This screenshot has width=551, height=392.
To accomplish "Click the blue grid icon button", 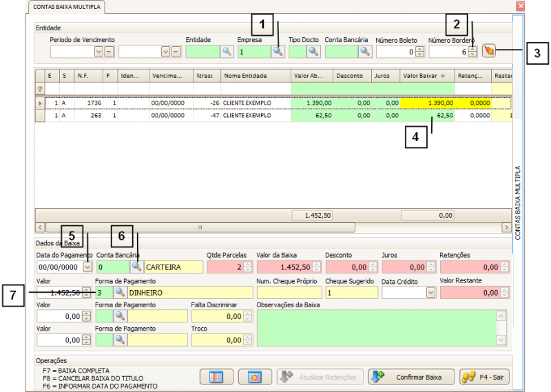I will coord(216,377).
